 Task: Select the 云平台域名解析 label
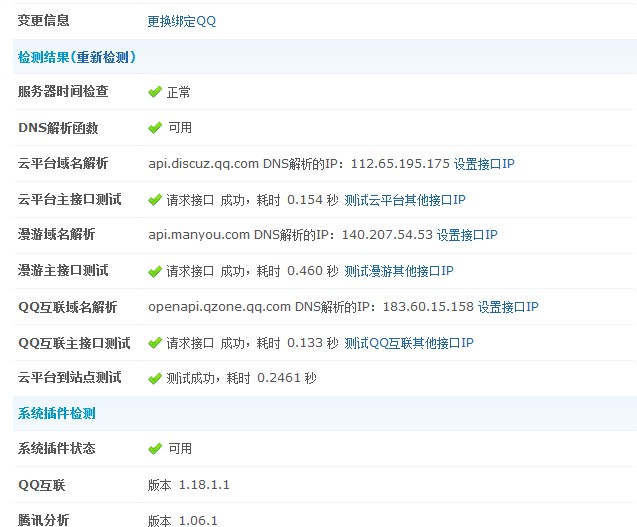coord(63,163)
